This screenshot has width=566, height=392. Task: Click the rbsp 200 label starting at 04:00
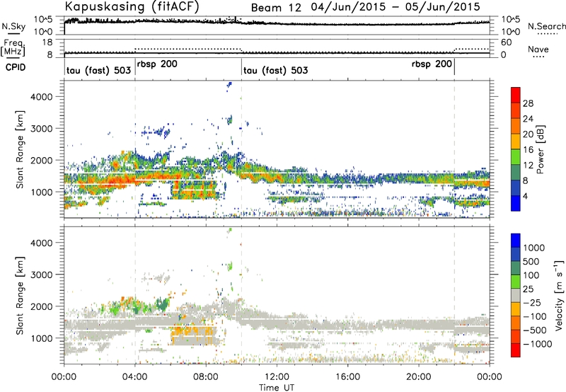[157, 64]
